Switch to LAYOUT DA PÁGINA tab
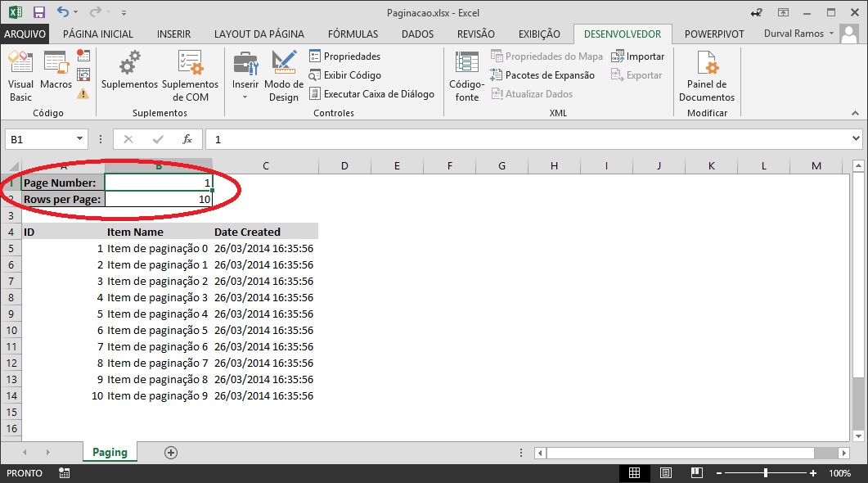This screenshot has width=868, height=483. (259, 34)
